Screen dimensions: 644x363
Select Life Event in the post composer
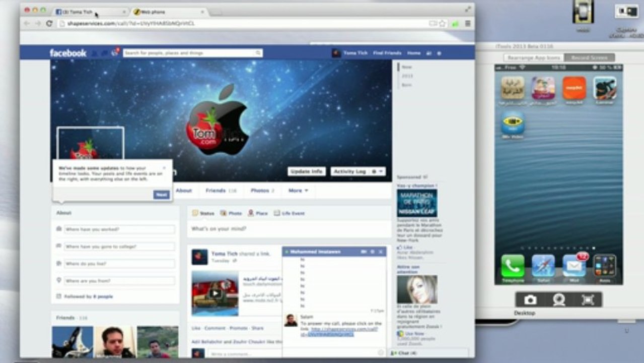tap(289, 213)
